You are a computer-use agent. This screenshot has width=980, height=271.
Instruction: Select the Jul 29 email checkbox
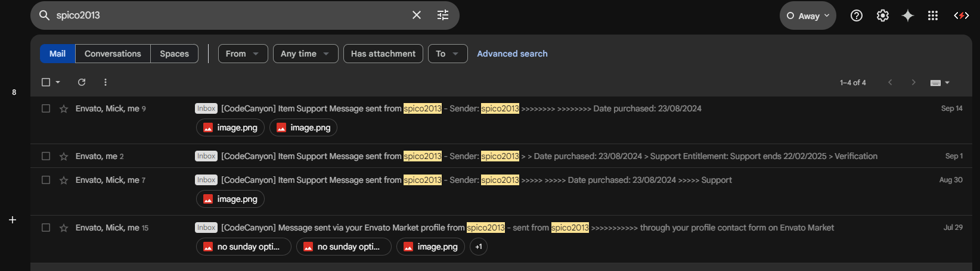tap(46, 228)
